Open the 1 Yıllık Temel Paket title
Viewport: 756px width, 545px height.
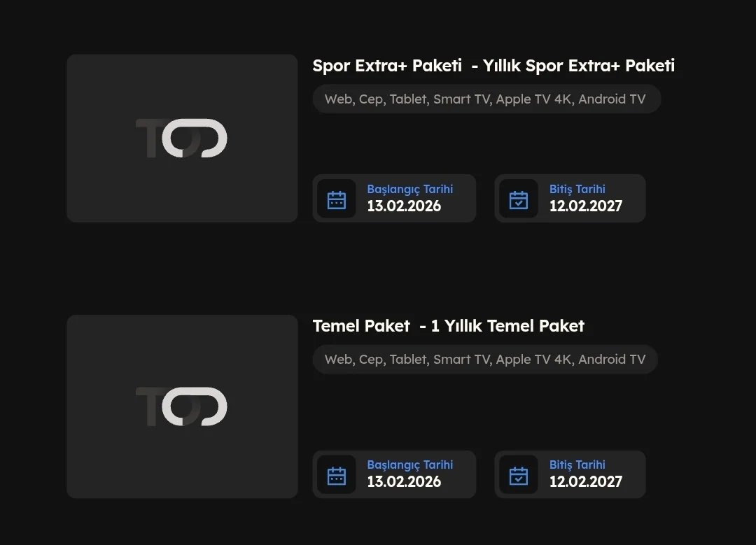point(448,326)
